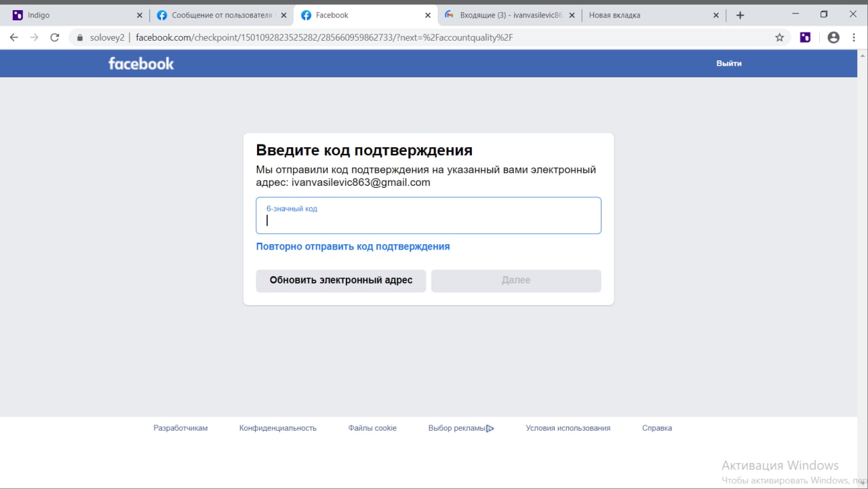
Task: Click the browser forward arrow
Action: tap(34, 37)
